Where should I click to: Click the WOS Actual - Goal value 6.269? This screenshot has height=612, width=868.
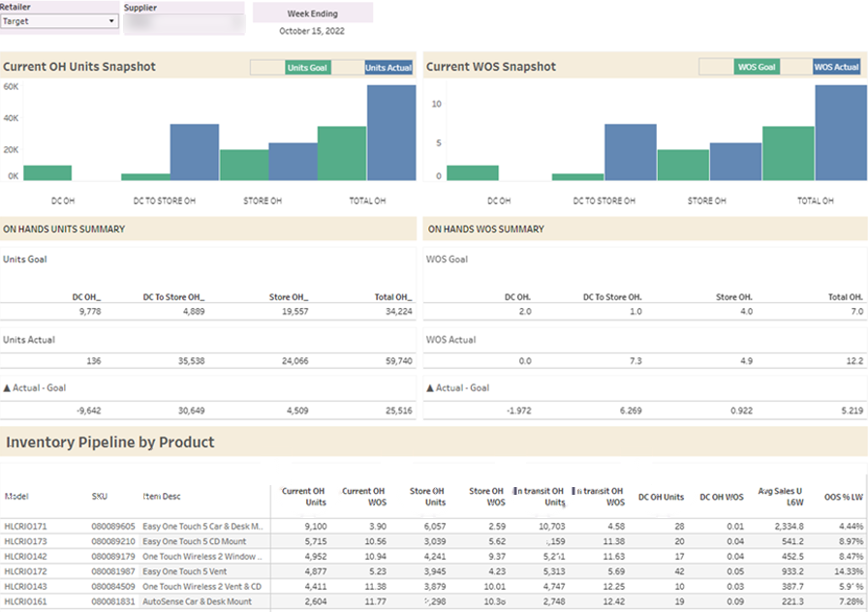[631, 411]
